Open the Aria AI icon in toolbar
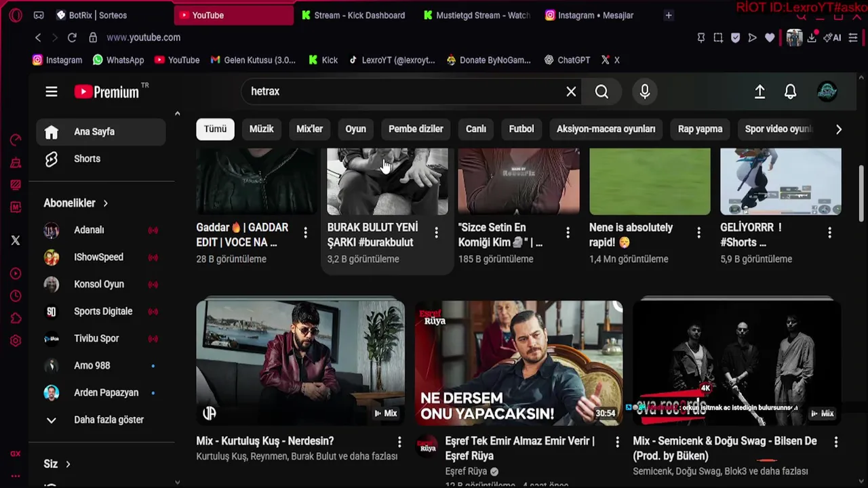 (x=832, y=38)
